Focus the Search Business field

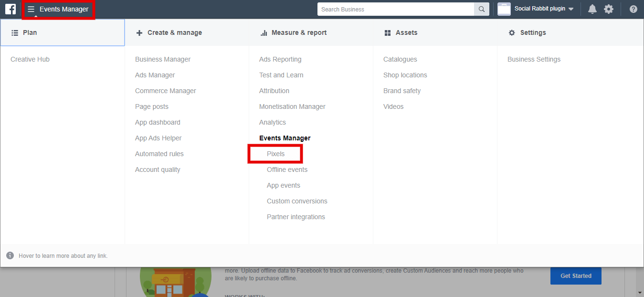coord(396,9)
